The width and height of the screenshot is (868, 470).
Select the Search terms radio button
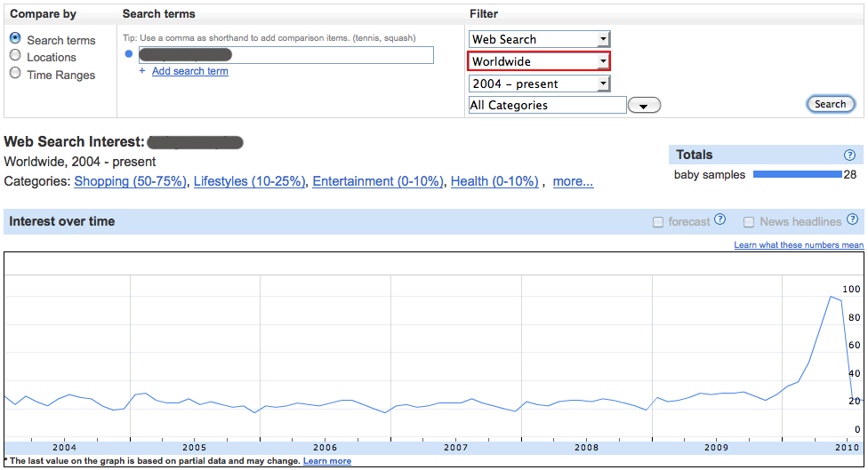tap(15, 39)
